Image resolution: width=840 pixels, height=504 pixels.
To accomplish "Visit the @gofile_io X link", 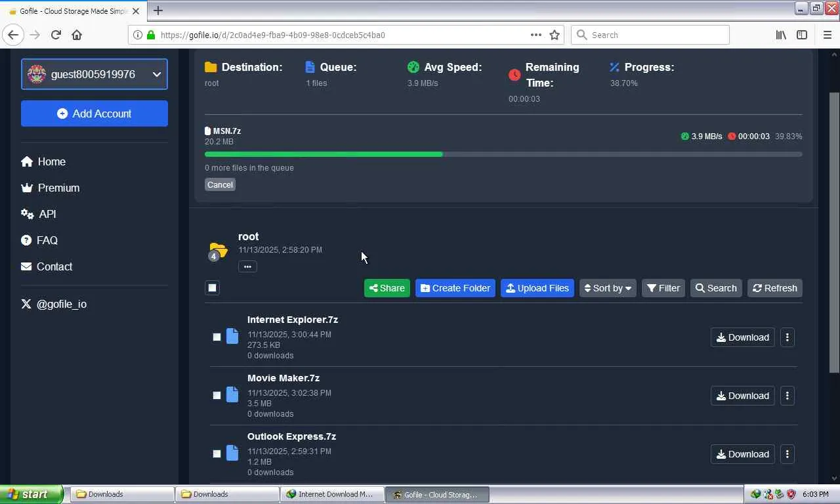I will point(54,304).
